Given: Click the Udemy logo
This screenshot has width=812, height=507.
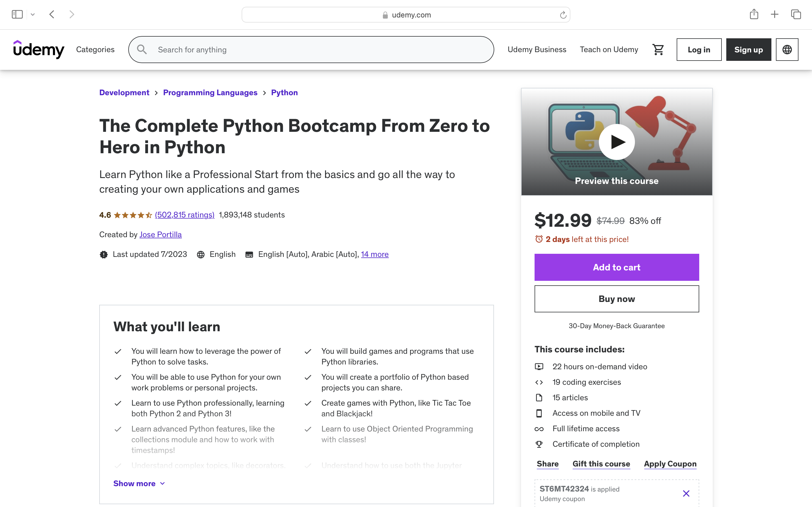Looking at the screenshot, I should (39, 50).
